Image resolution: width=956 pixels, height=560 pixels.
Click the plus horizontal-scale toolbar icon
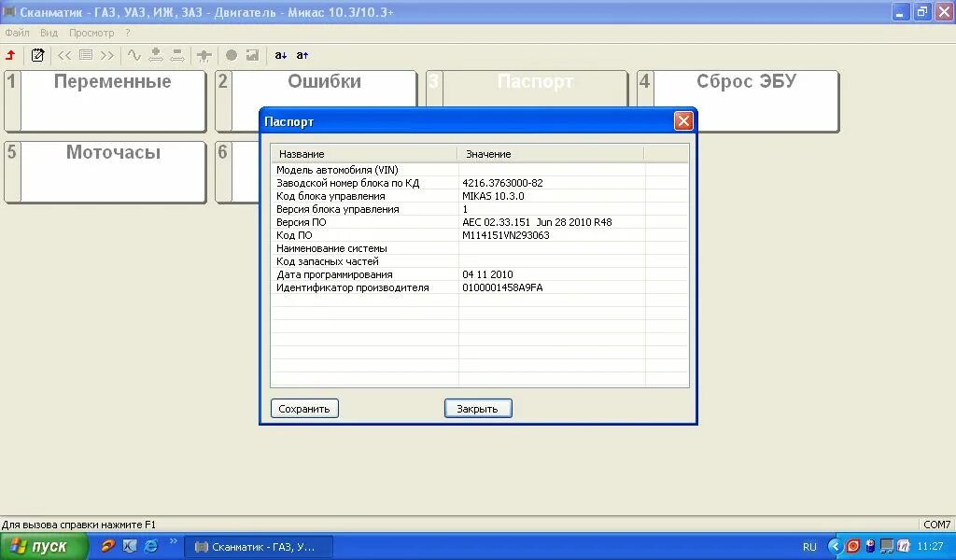pyautogui.click(x=156, y=55)
